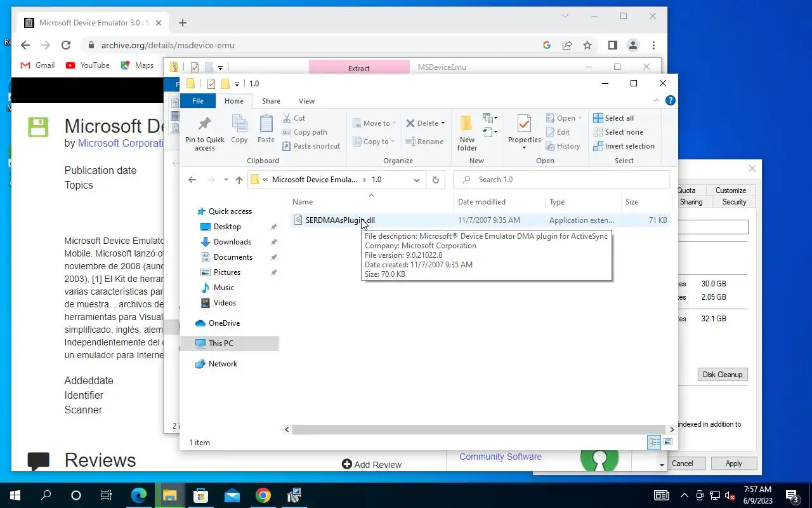Viewport: 812px width, 508px height.
Task: Click Select none in ribbon
Action: coord(618,132)
